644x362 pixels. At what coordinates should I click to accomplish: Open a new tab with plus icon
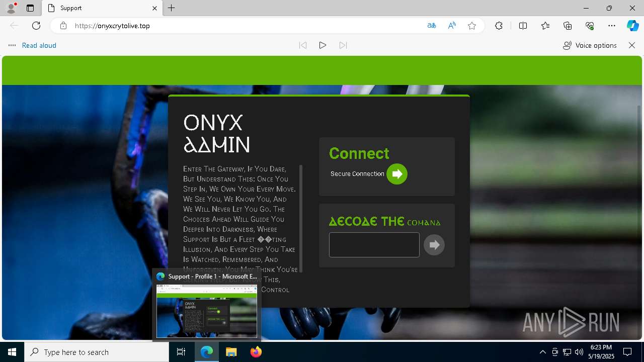(x=172, y=8)
